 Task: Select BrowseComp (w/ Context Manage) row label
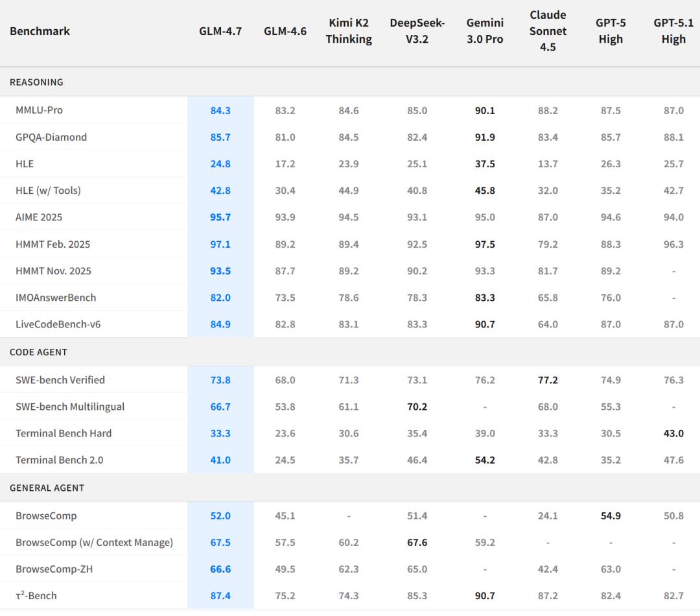click(x=94, y=542)
